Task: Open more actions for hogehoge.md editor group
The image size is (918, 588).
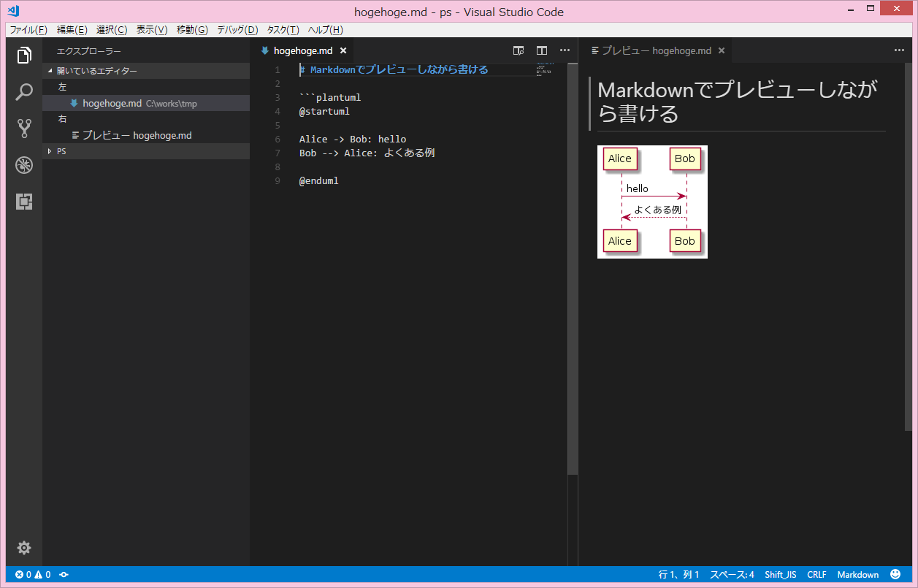Action: click(x=565, y=50)
